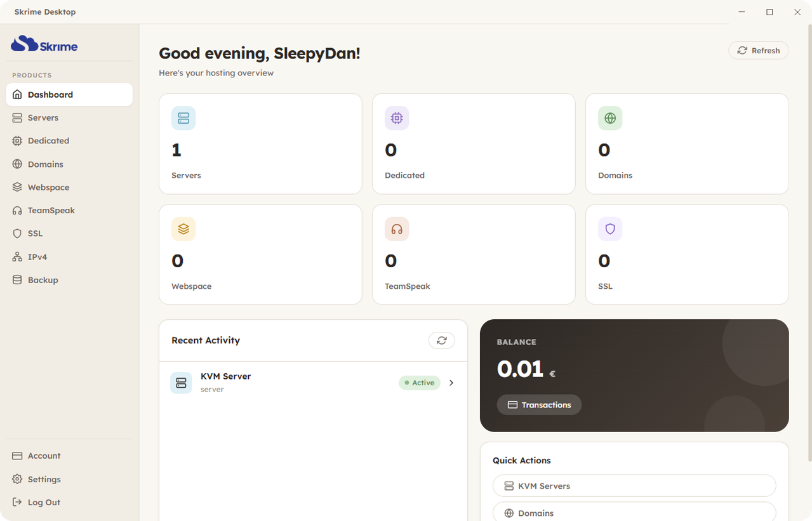Click the 'Quick Actions' heading
This screenshot has height=521, width=812.
pyautogui.click(x=522, y=461)
